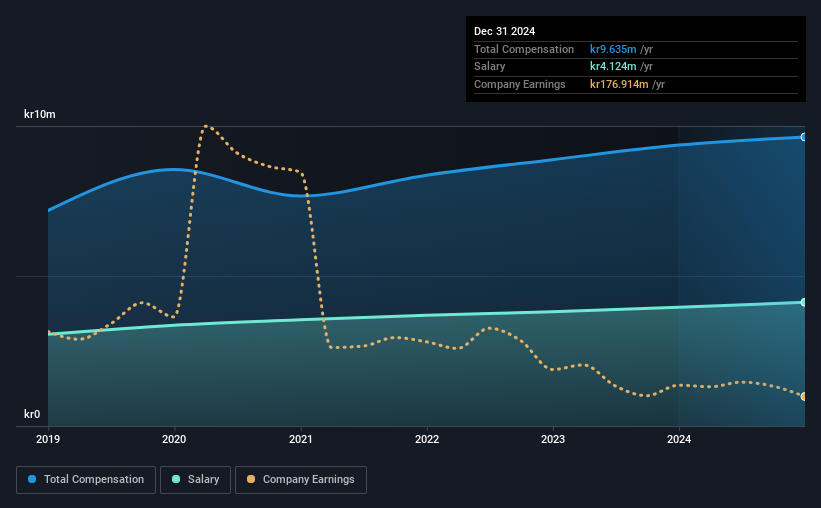Click the kr176.914m company earnings value
821x508 pixels.
619,84
